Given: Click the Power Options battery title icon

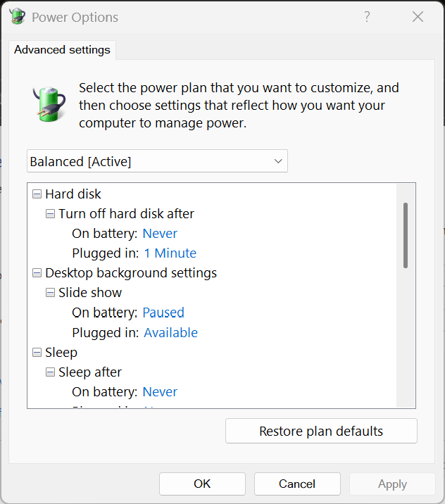Looking at the screenshot, I should pos(17,17).
